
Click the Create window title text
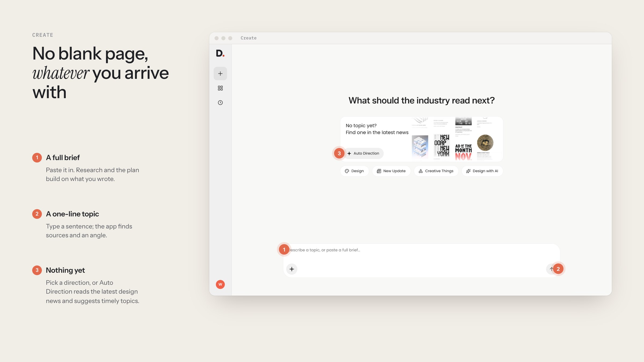[248, 38]
